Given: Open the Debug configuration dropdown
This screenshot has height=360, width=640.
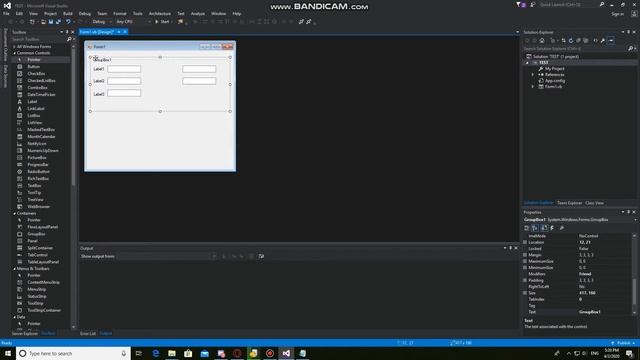Looking at the screenshot, I should pyautogui.click(x=101, y=22).
